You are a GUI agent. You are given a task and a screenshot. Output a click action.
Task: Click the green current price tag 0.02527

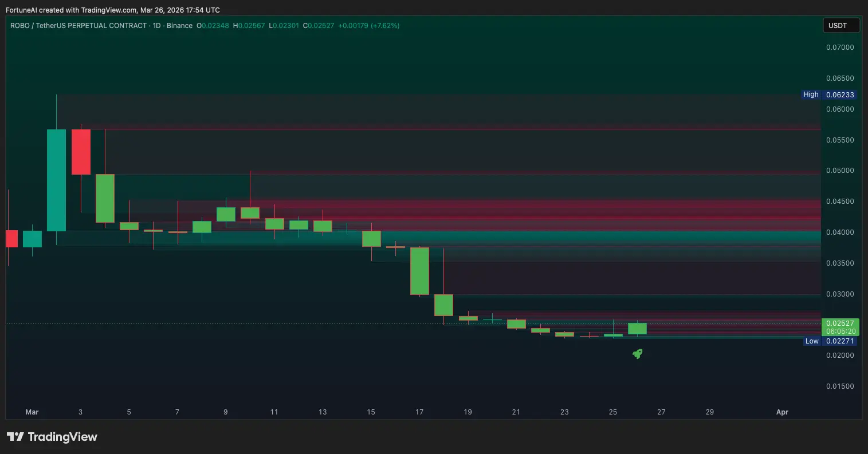[x=840, y=323]
